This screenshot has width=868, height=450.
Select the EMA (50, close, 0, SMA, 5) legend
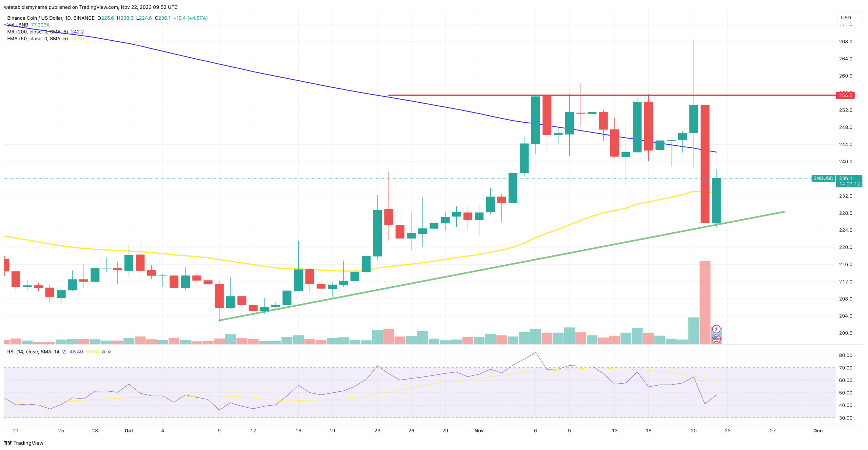click(x=37, y=39)
